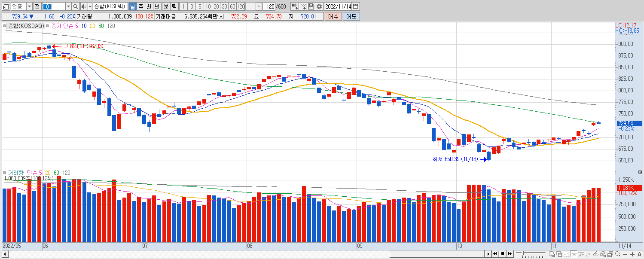Toggle the small box before 거래량 label
Screen dimensions: 644x259
5,173
